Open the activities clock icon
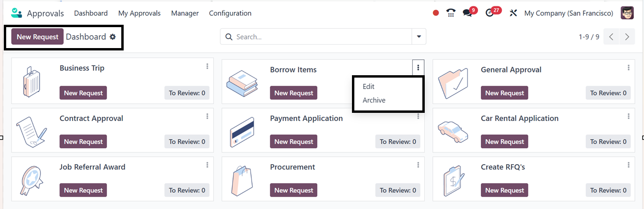The width and height of the screenshot is (644, 209). click(490, 13)
